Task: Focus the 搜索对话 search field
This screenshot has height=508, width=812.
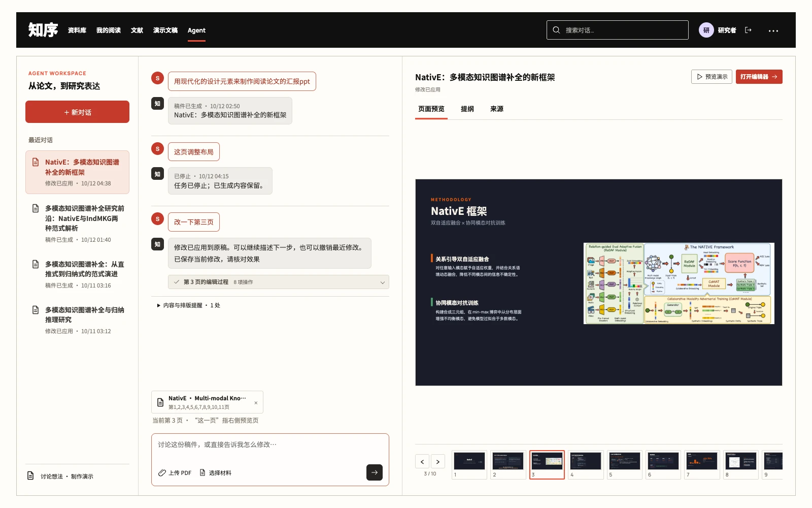Action: [x=618, y=30]
